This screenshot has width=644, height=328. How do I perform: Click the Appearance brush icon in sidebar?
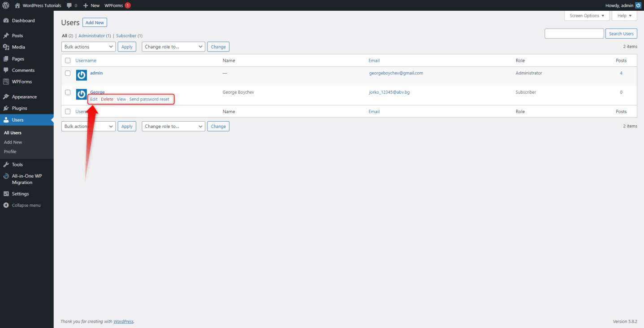pyautogui.click(x=6, y=96)
